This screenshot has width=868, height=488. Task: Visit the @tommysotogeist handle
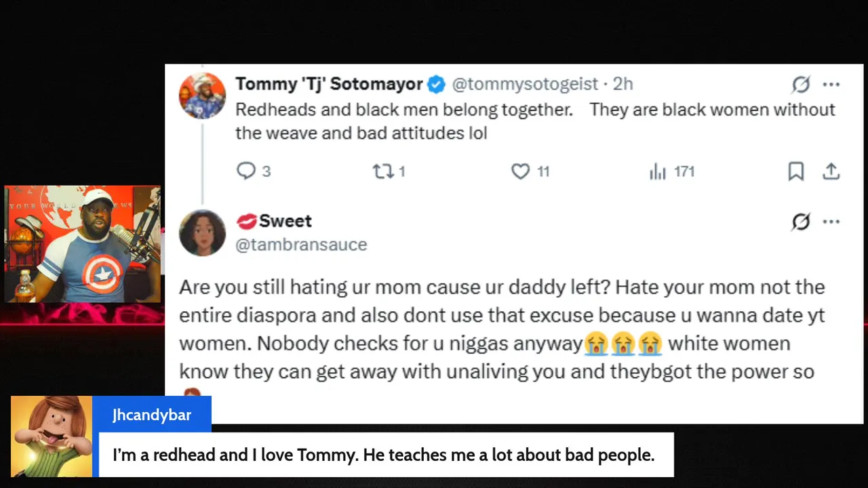pos(525,84)
